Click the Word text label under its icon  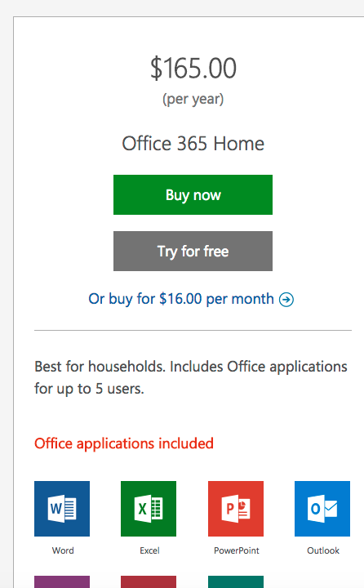63,550
